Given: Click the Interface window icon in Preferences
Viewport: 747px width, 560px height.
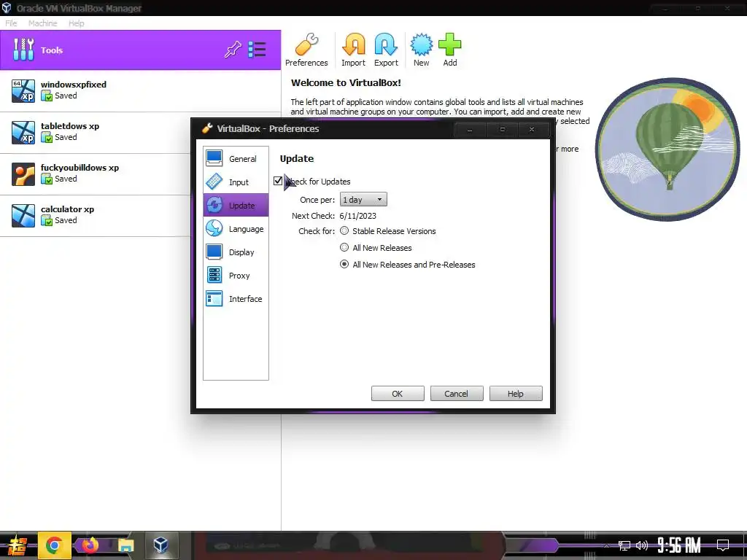Looking at the screenshot, I should (x=214, y=298).
